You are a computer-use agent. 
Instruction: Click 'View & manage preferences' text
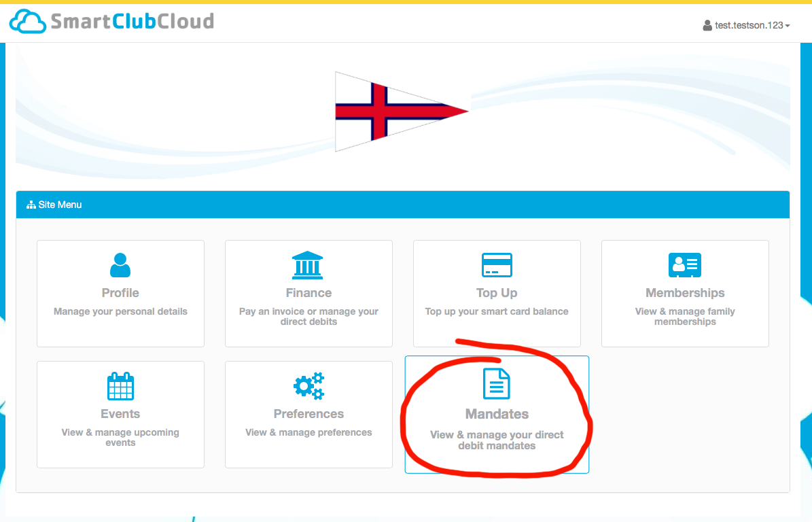click(x=308, y=432)
